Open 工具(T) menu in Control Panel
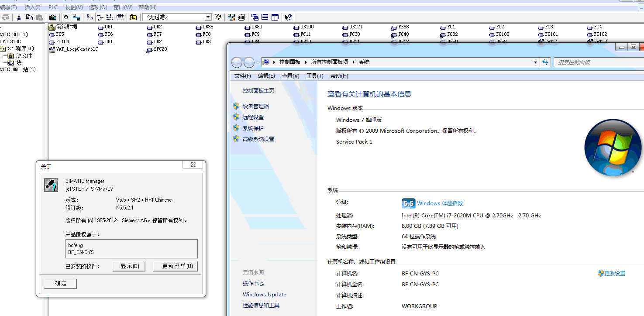The image size is (644, 316). click(314, 76)
